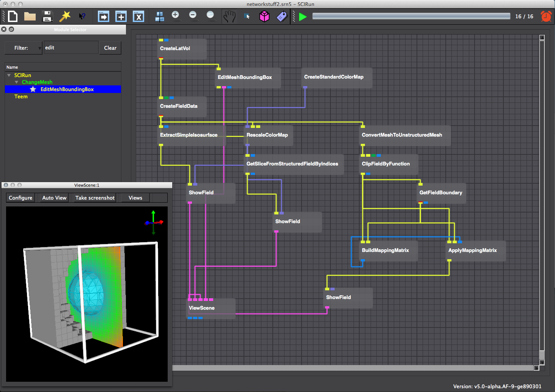Close the Module Selector panel
Image resolution: width=555 pixels, height=392 pixels.
(4, 29)
